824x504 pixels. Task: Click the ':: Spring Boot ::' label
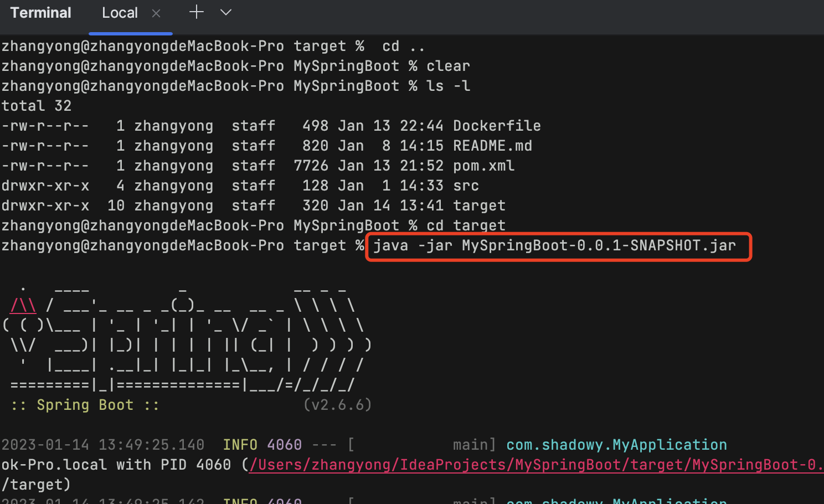[85, 405]
